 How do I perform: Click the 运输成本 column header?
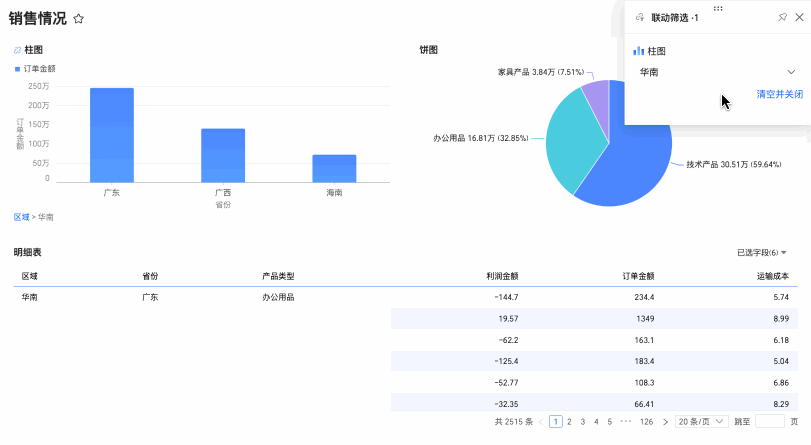click(773, 276)
